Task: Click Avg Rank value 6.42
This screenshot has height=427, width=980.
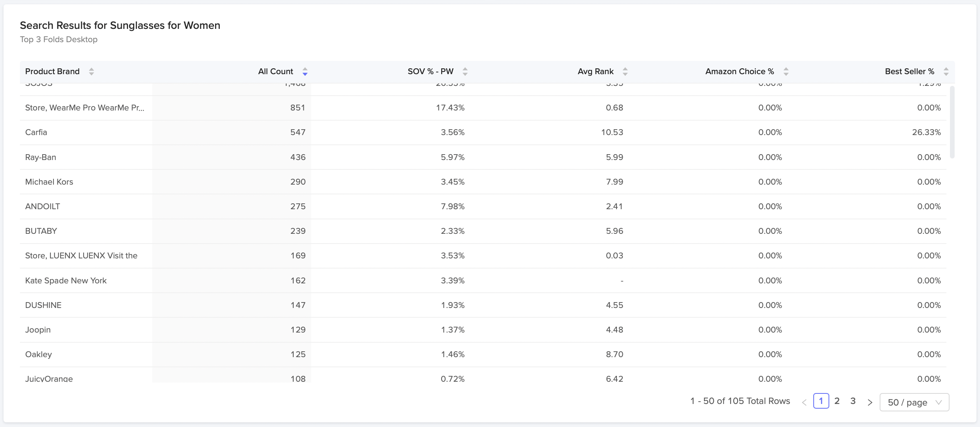Action: 615,379
